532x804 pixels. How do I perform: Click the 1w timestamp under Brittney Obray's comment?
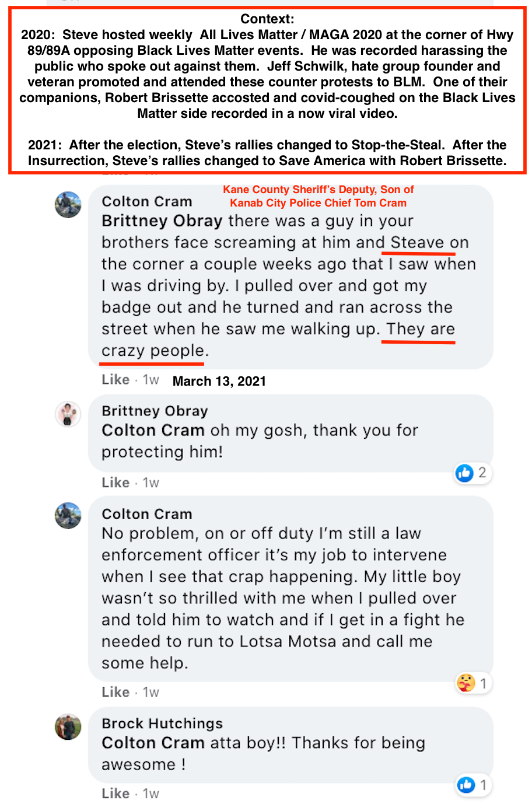pos(151,483)
